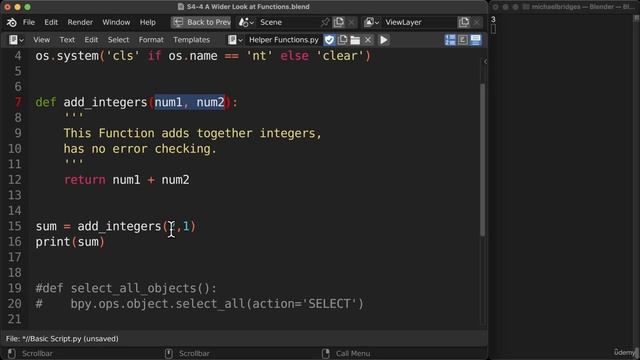Click the Blender logo app menu
The width and height of the screenshot is (640, 360).
coord(11,22)
